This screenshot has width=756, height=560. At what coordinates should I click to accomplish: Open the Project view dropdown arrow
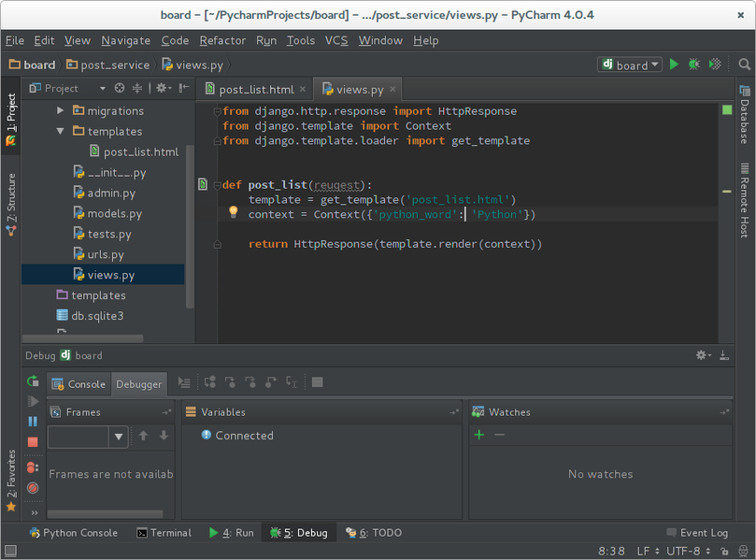coord(102,88)
